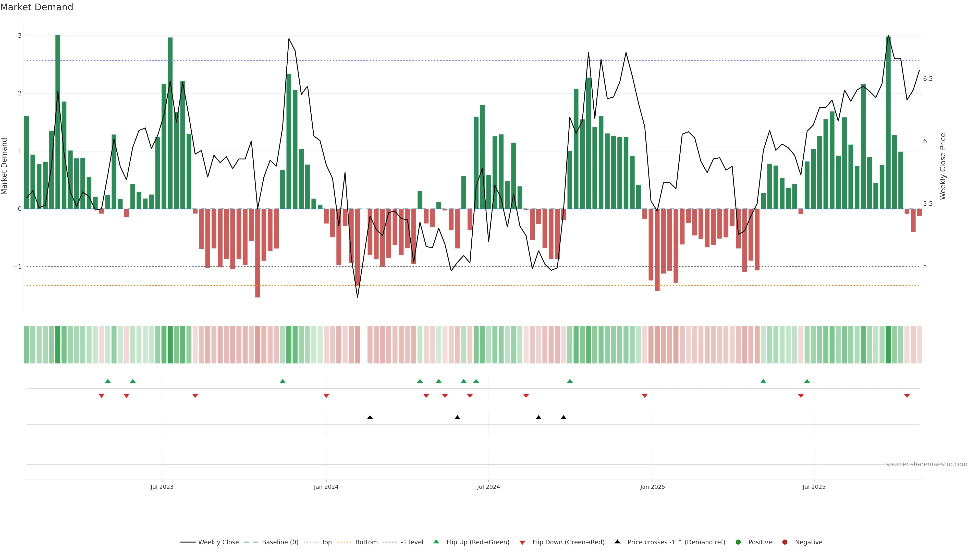Click the green Positive legend dot

[x=738, y=542]
